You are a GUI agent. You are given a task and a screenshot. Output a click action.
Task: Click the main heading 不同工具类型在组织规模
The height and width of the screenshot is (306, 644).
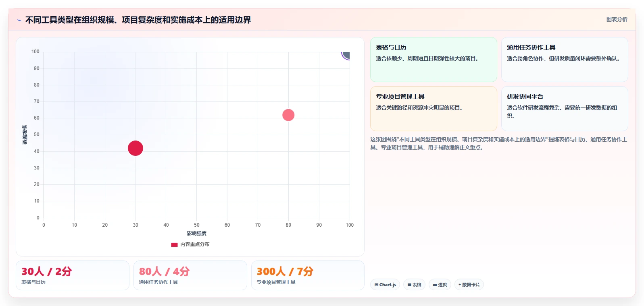pos(138,20)
